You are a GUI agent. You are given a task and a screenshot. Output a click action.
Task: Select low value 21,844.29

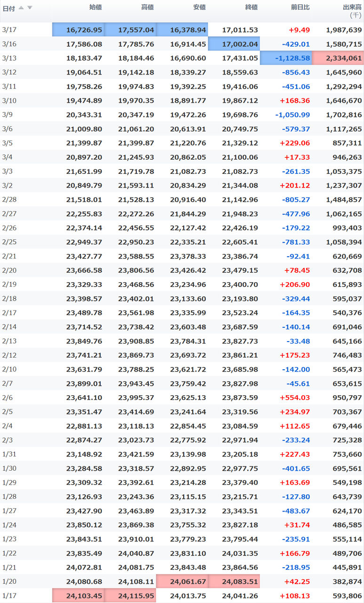pos(188,213)
